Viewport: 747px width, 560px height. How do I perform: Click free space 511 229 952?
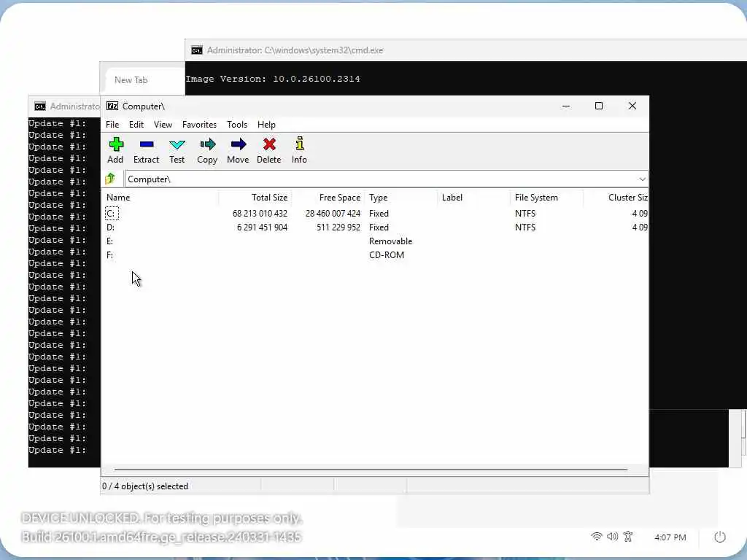pyautogui.click(x=338, y=227)
